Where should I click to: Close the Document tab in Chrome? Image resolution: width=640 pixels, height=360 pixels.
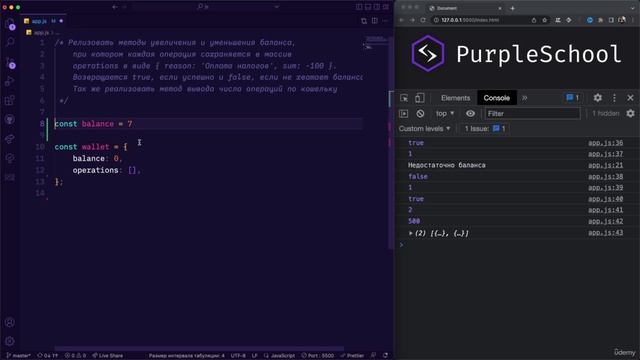point(500,8)
